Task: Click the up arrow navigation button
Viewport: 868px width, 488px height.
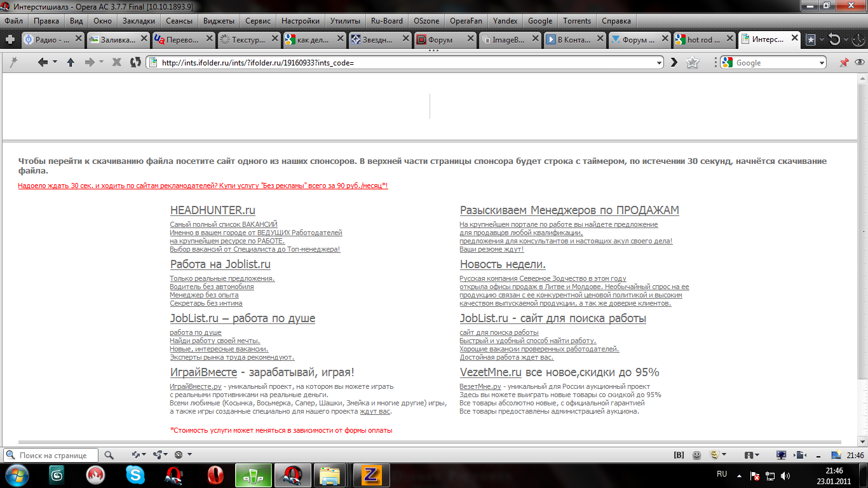Action: pos(71,62)
